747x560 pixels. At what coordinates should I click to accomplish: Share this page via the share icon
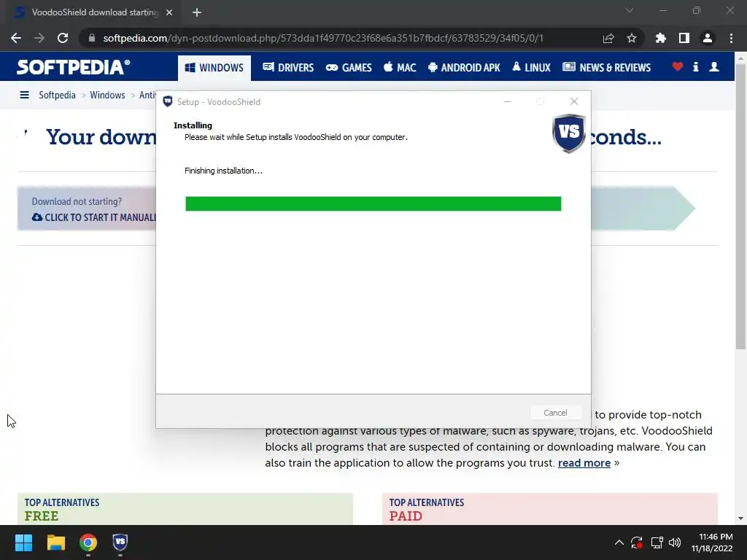coord(608,38)
